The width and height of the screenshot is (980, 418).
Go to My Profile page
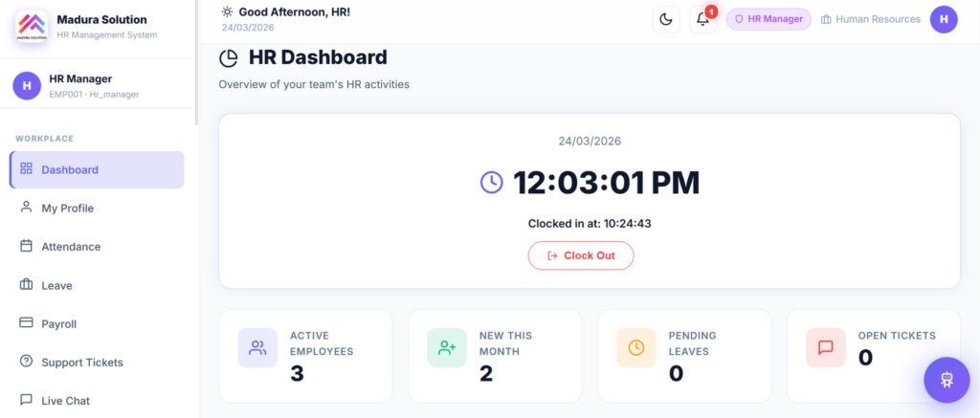coord(67,209)
